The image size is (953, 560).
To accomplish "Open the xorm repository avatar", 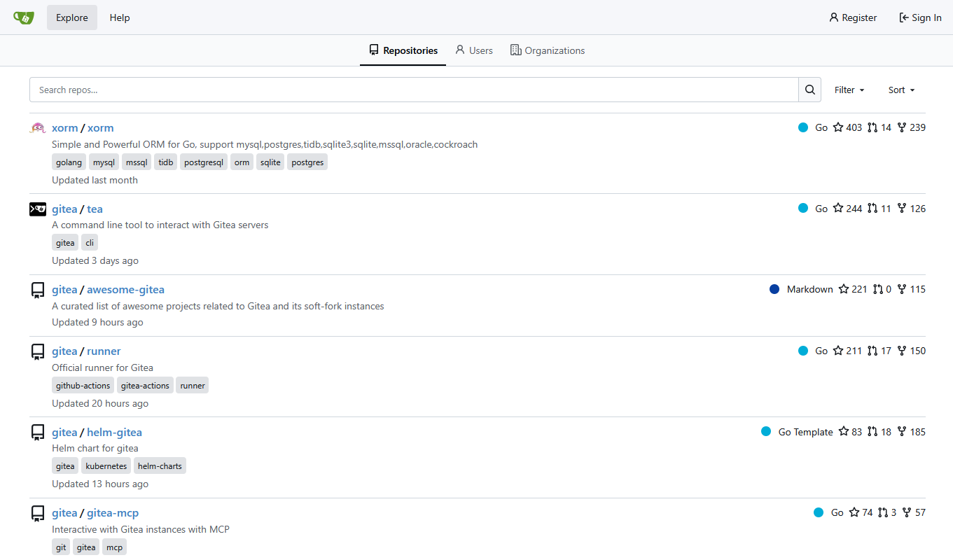I will [38, 128].
